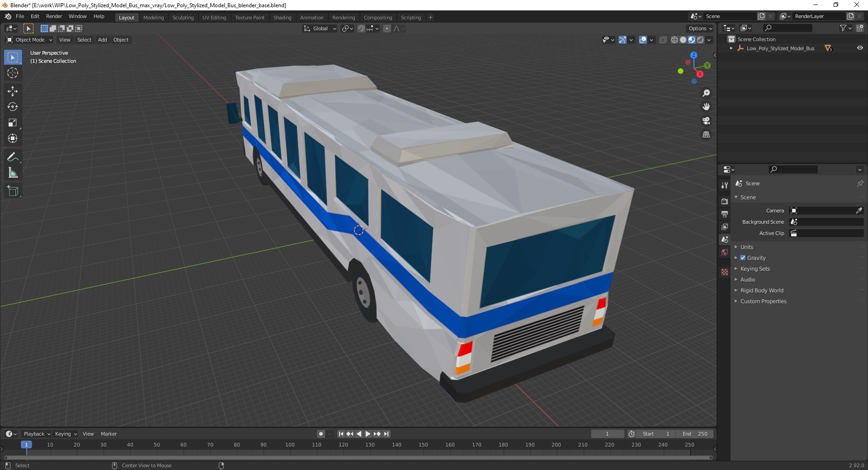Image resolution: width=868 pixels, height=470 pixels.
Task: Open the Render properties tab
Action: (725, 201)
